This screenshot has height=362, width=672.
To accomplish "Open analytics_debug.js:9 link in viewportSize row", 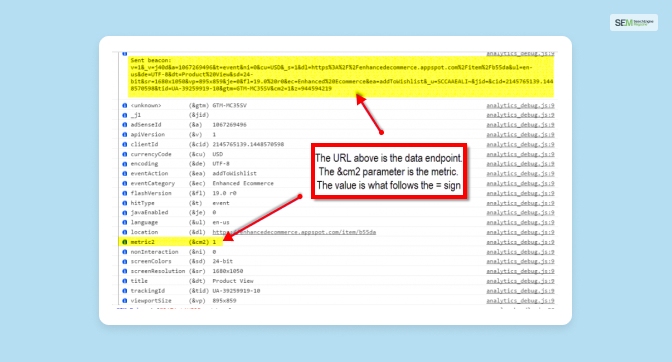I will click(x=520, y=301).
